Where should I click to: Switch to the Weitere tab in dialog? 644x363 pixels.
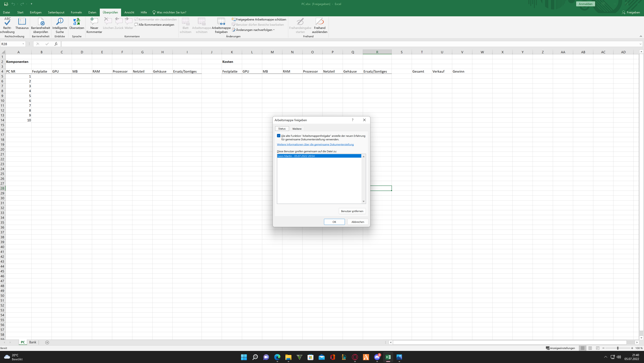pos(297,129)
